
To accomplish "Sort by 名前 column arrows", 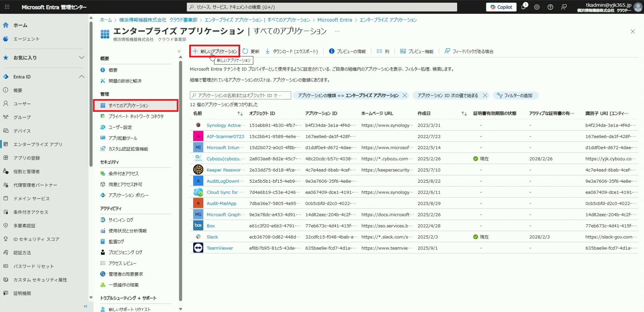I will (x=240, y=114).
